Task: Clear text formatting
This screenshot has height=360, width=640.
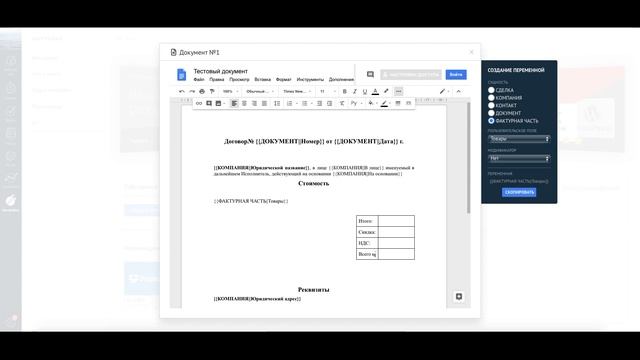Action: (x=342, y=103)
